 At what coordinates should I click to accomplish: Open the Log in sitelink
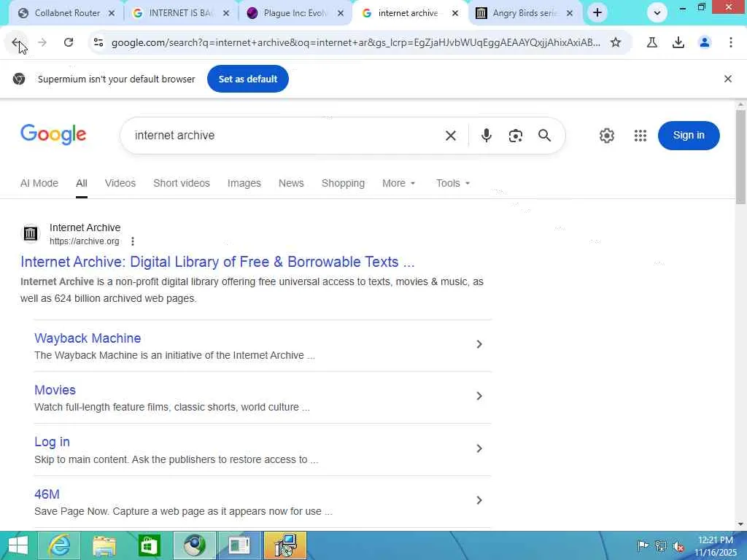pos(52,442)
